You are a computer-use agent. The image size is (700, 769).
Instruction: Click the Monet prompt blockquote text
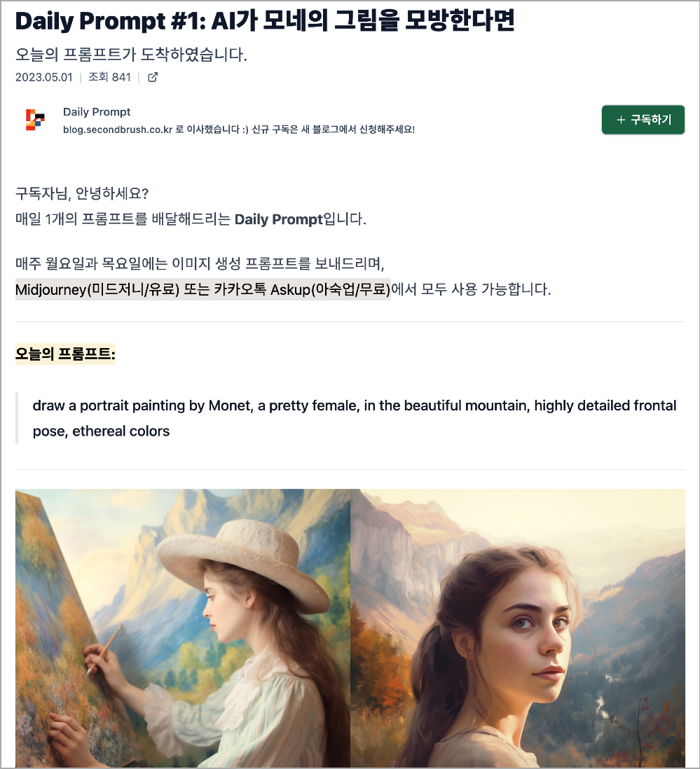point(354,418)
